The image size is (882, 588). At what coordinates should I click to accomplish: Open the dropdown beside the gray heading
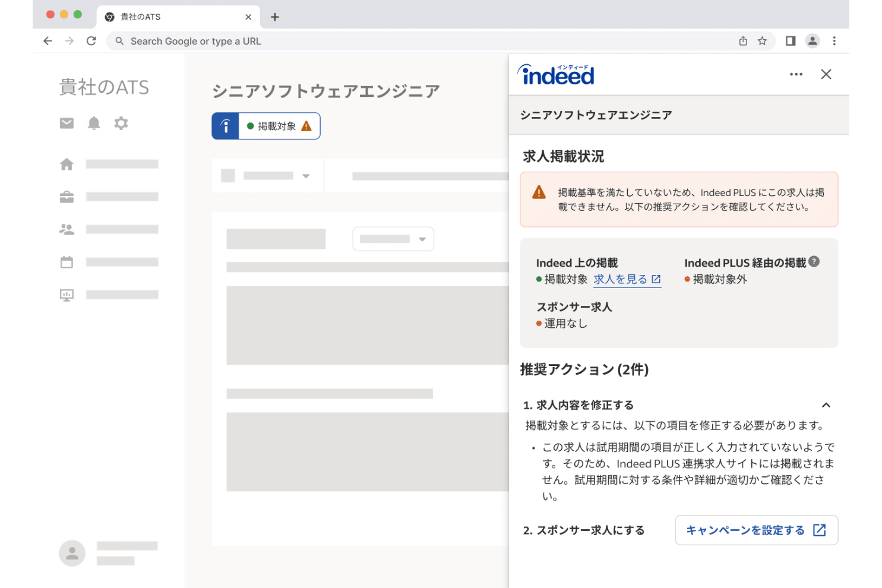tap(393, 239)
